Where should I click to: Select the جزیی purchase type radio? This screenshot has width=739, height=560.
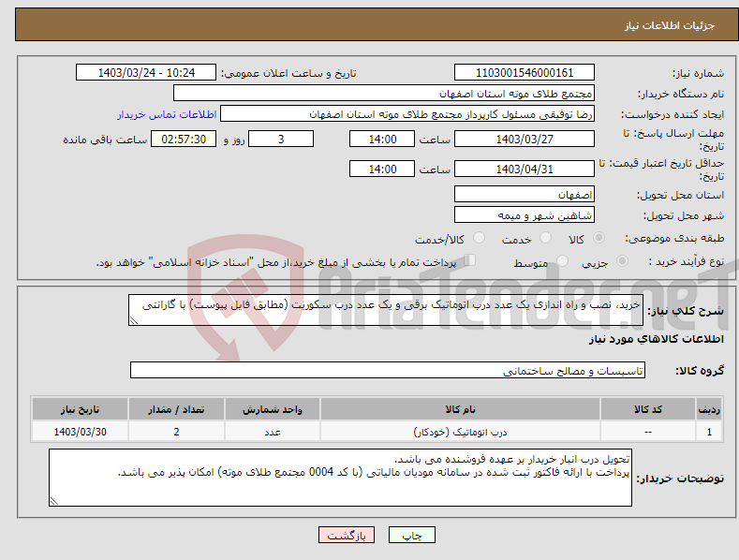point(622,260)
